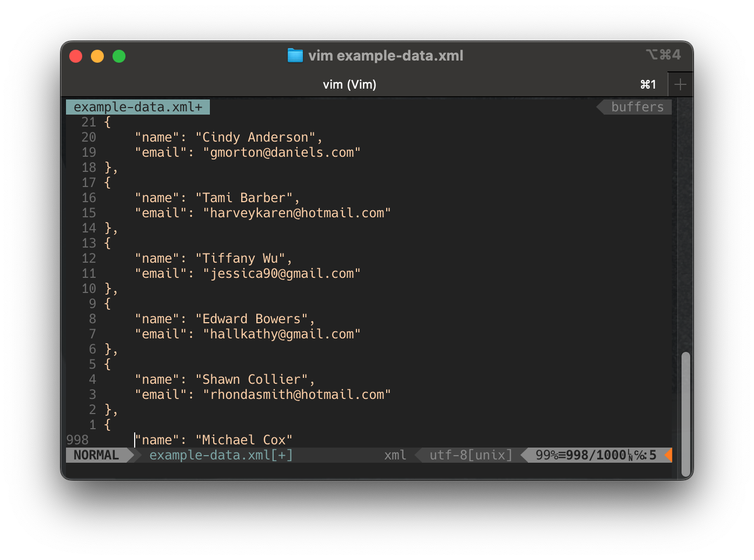Click the ⌥⌘4 shortcut indicator in the title bar
Image resolution: width=754 pixels, height=560 pixels.
[x=663, y=55]
